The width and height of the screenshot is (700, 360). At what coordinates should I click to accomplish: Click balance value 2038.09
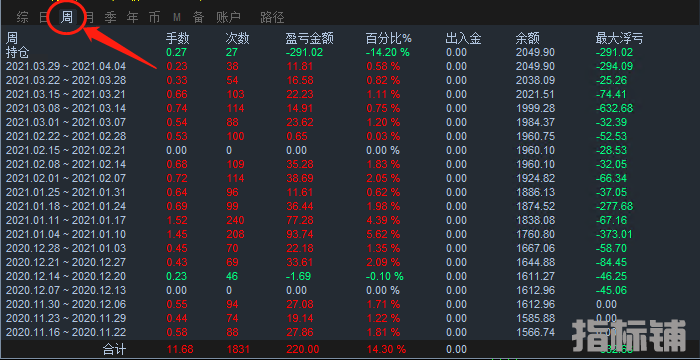[535, 80]
